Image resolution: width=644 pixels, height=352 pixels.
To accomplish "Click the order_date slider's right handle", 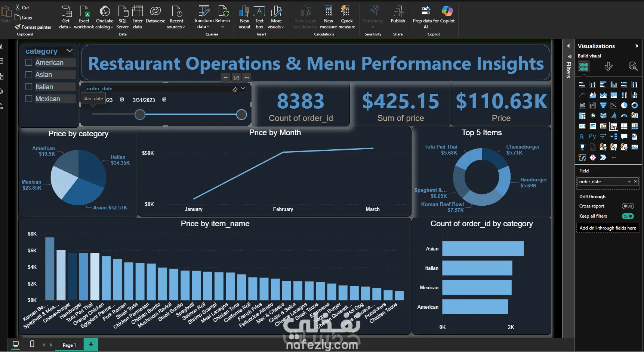I will (242, 115).
